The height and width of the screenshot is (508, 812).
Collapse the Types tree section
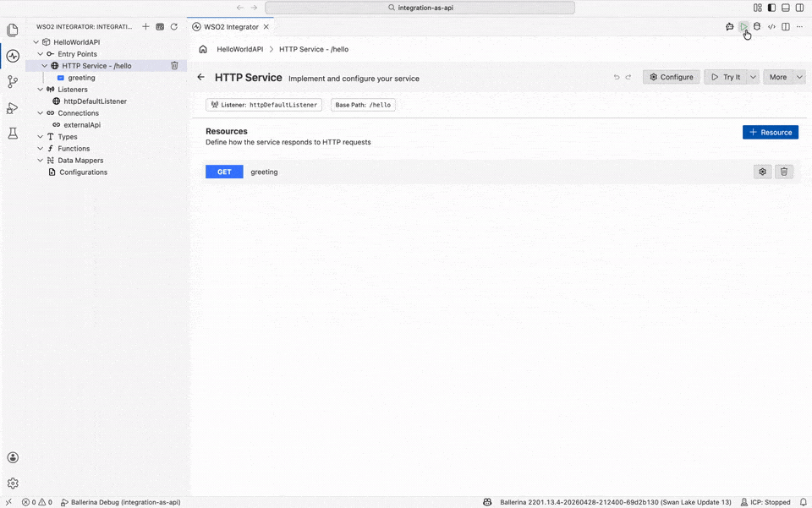click(x=41, y=137)
